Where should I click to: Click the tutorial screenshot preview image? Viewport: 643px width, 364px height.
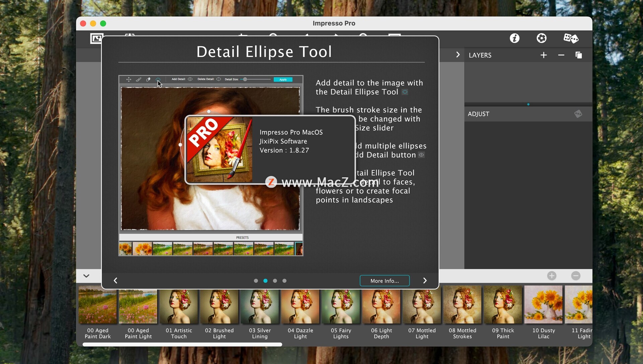point(211,166)
